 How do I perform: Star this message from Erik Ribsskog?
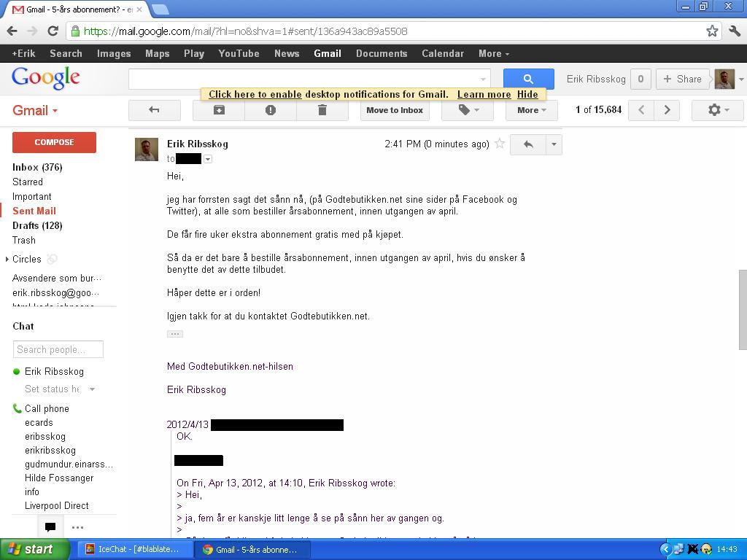(x=499, y=144)
